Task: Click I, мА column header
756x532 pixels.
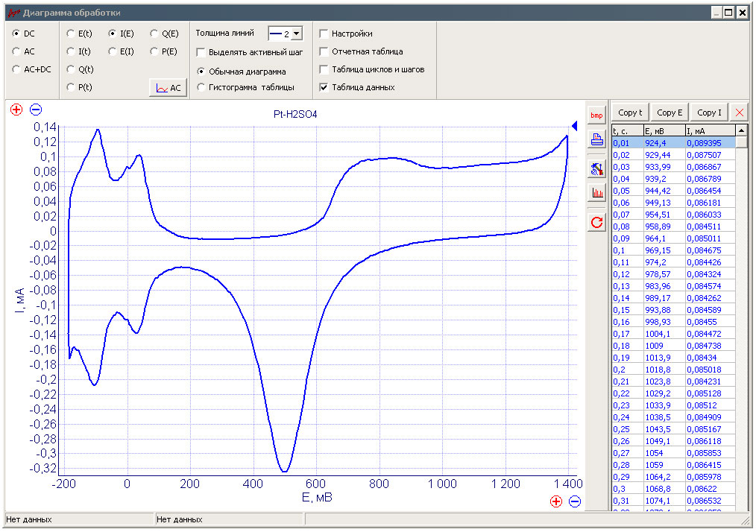Action: pos(711,131)
